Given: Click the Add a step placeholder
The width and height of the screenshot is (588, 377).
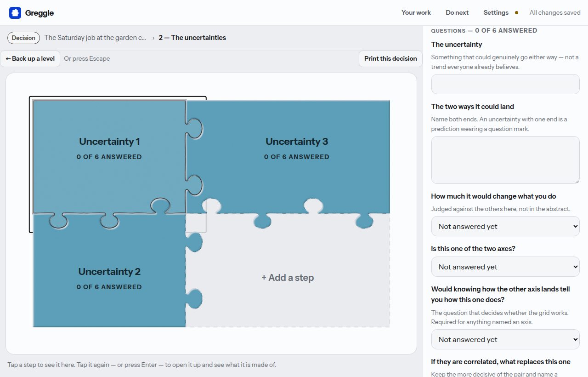Looking at the screenshot, I should (288, 278).
